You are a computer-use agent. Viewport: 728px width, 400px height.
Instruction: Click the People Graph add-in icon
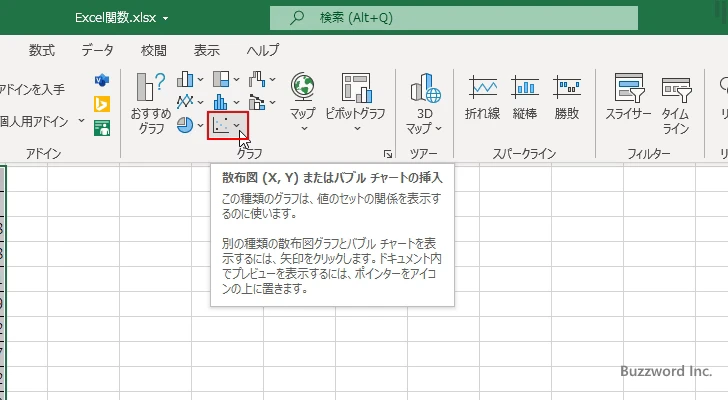coord(102,127)
